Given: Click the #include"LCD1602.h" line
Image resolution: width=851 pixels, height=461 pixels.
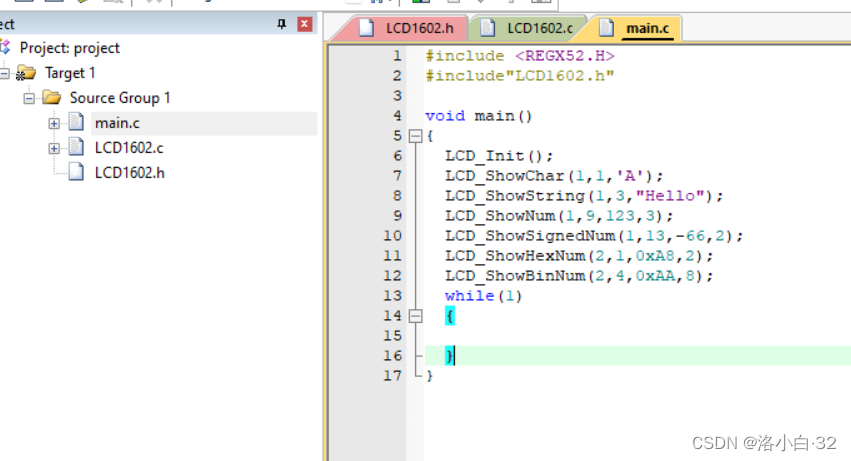Looking at the screenshot, I should coord(519,75).
